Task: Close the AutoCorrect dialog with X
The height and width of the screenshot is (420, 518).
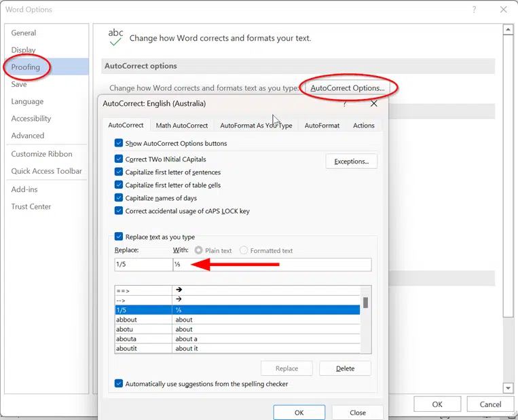Action: [373, 104]
